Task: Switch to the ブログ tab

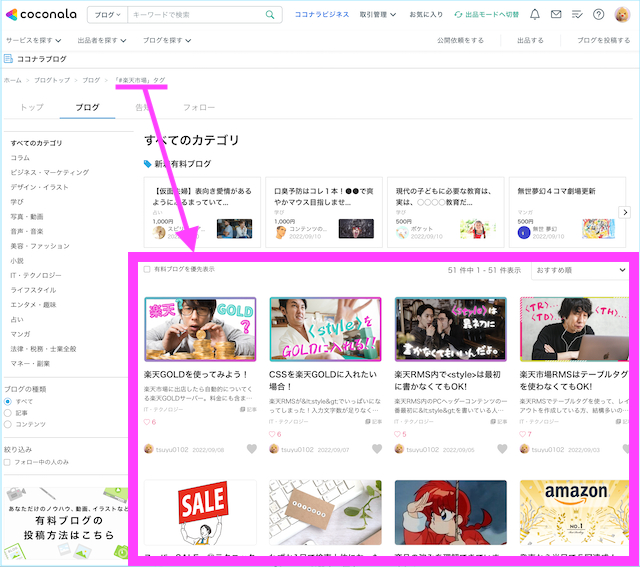Action: [x=87, y=107]
